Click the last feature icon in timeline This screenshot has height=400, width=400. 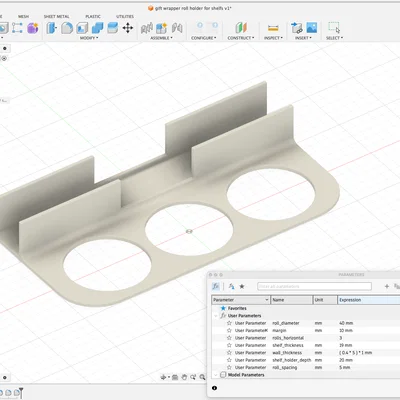click(x=16, y=393)
